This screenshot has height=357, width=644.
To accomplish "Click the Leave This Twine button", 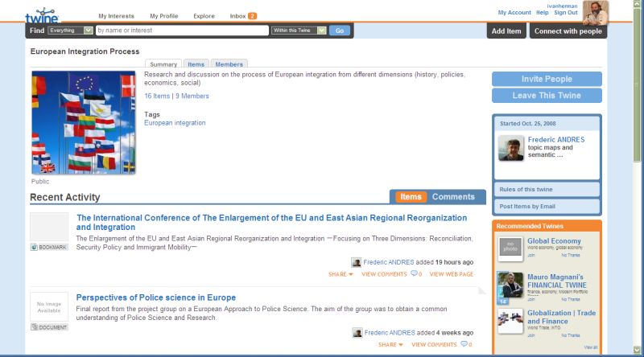I will (547, 96).
